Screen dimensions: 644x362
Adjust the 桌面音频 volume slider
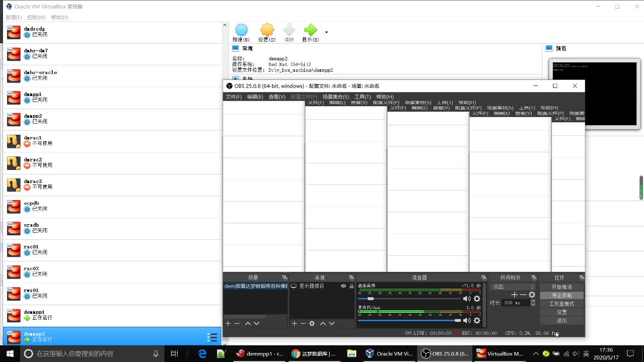click(409, 299)
